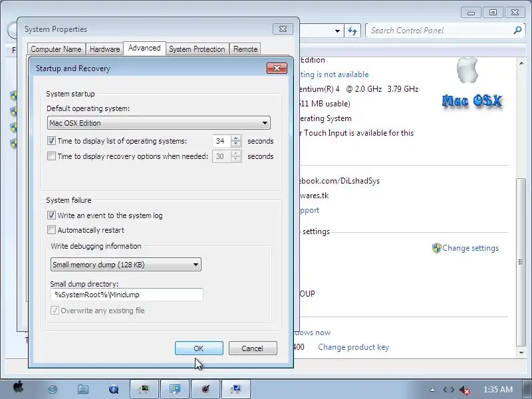
Task: Show hidden system tray icons
Action: coord(432,390)
